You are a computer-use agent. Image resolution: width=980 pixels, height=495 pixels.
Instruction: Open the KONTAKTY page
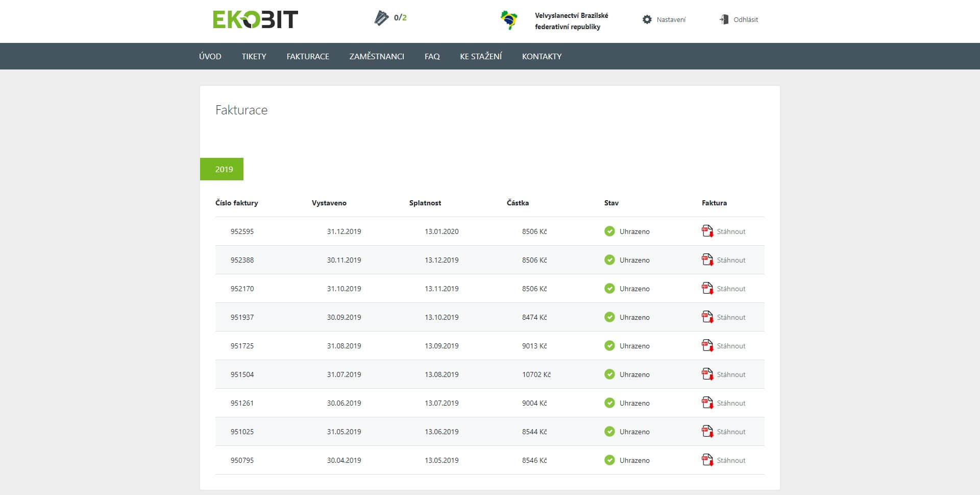pyautogui.click(x=542, y=56)
